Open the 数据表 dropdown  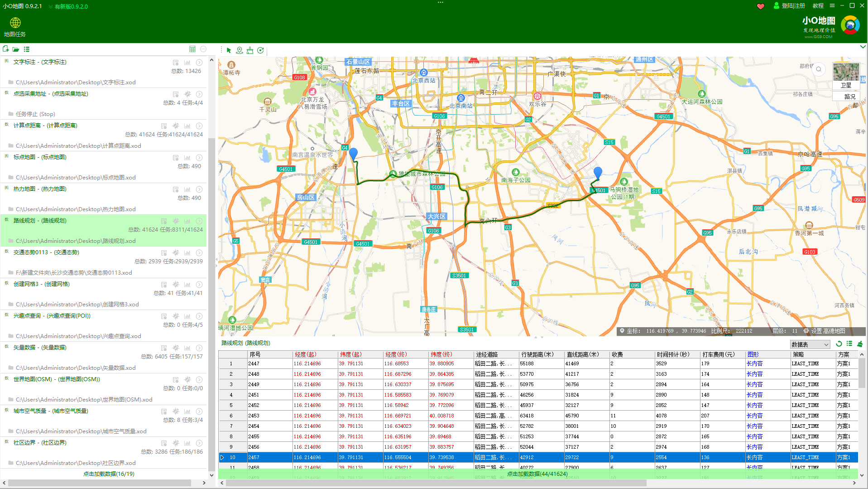coord(810,345)
